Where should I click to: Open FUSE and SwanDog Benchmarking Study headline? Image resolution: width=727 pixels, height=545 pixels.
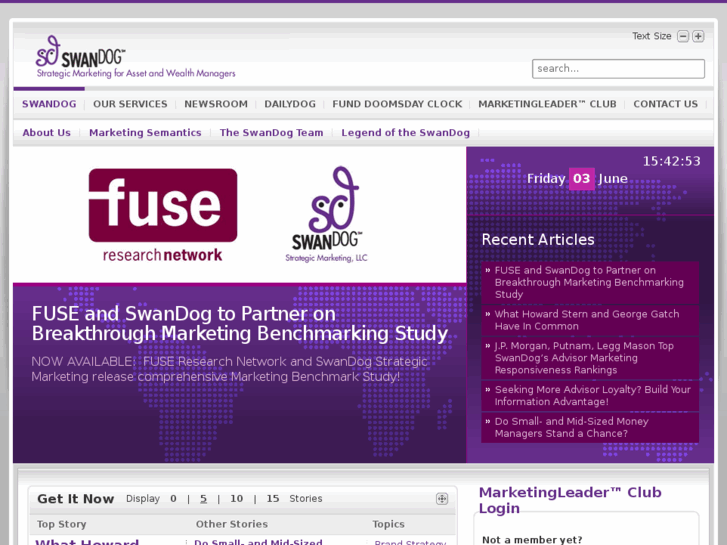click(x=239, y=323)
